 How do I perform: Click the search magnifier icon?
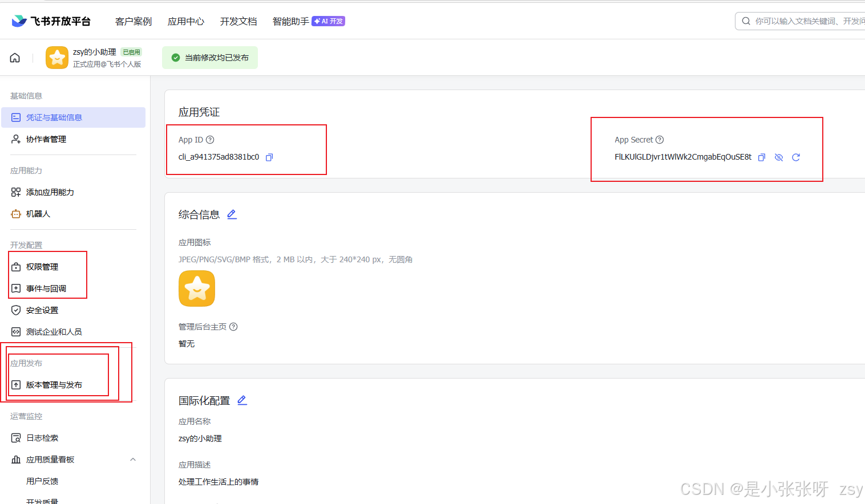746,21
